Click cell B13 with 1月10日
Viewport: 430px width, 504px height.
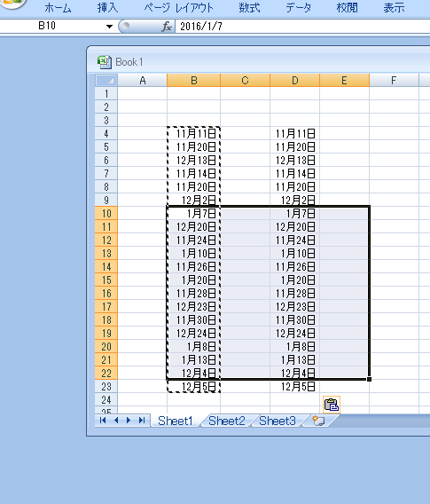(x=194, y=253)
